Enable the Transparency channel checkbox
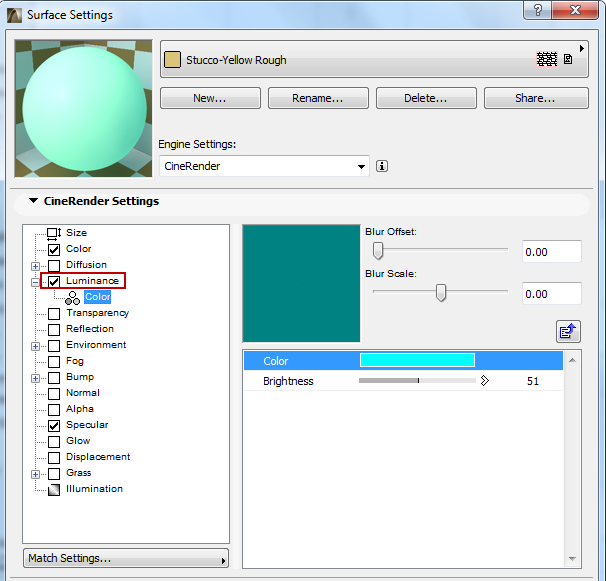This screenshot has width=606, height=581. click(x=54, y=314)
